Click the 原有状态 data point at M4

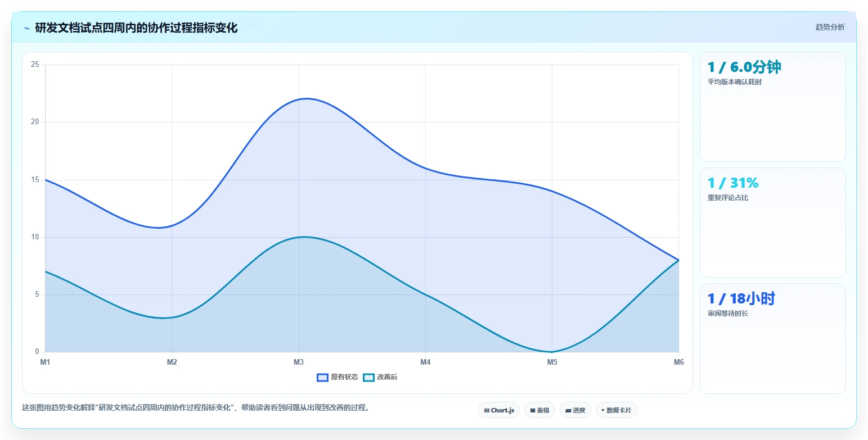[x=425, y=168]
